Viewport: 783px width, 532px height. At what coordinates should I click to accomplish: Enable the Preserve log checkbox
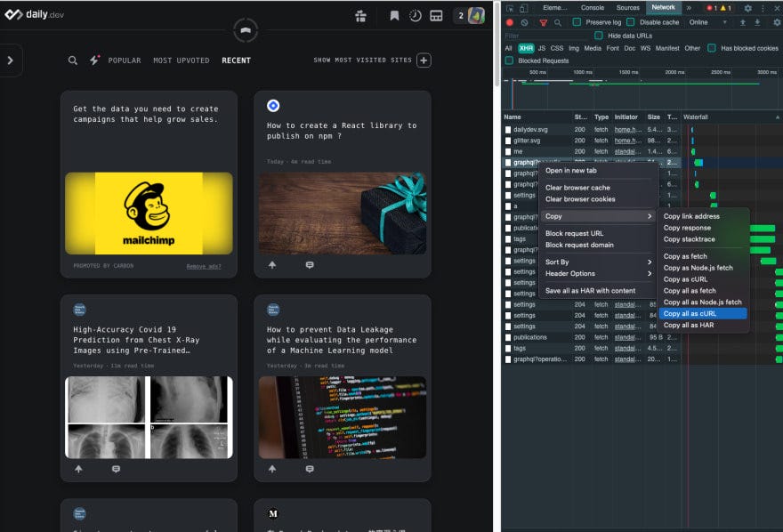pyautogui.click(x=575, y=21)
